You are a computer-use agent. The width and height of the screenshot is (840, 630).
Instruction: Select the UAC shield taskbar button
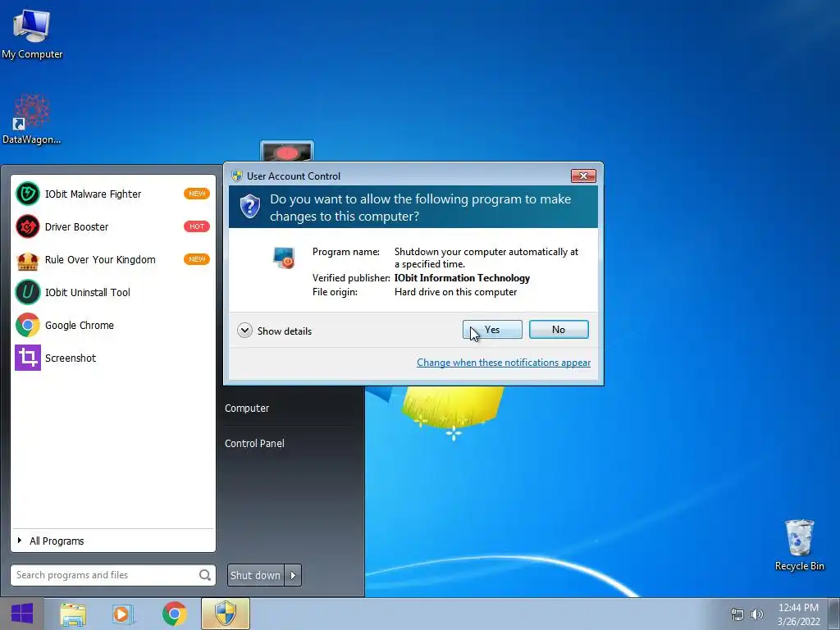pyautogui.click(x=226, y=614)
